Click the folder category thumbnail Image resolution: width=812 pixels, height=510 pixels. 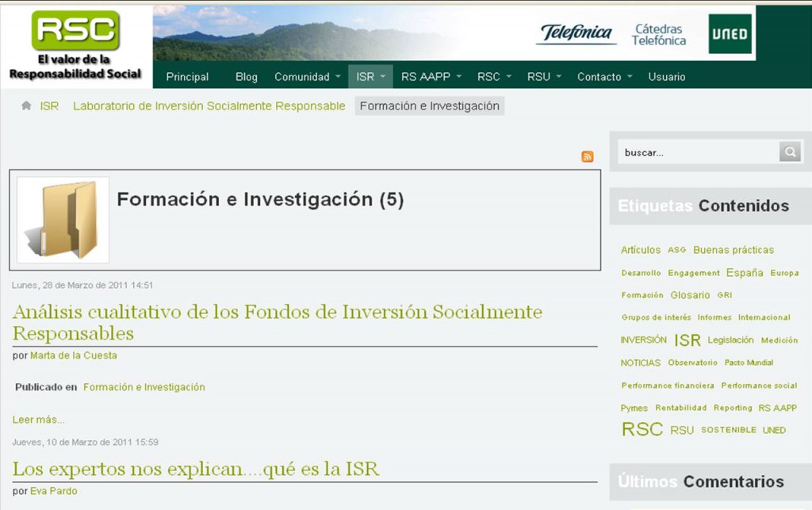pos(63,220)
